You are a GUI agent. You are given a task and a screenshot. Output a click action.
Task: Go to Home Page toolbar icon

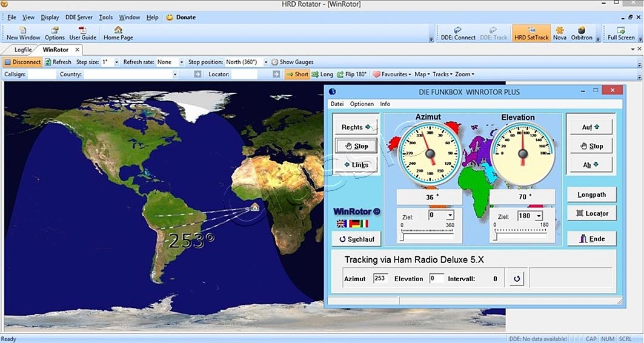[x=118, y=33]
